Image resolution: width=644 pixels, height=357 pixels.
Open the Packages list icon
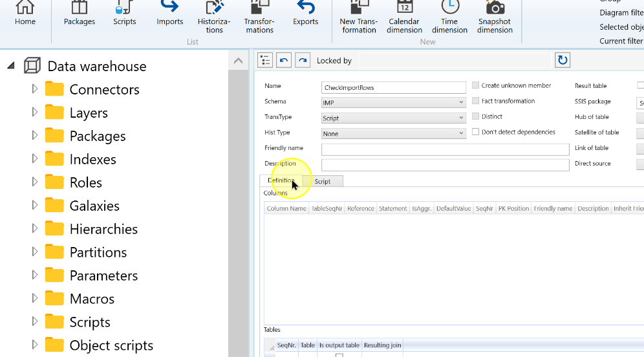pos(80,13)
